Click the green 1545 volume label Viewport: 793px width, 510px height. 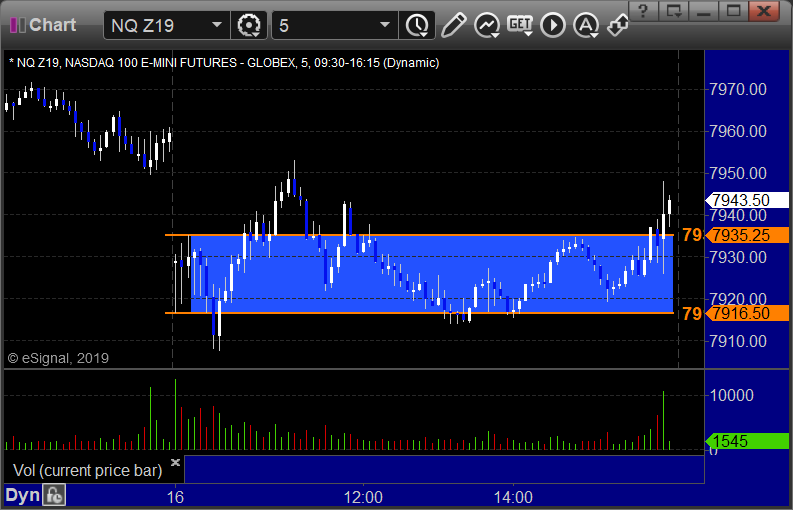coord(747,441)
